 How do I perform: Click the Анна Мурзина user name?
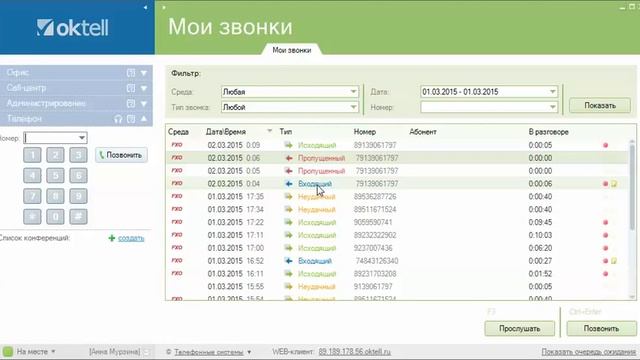115,352
